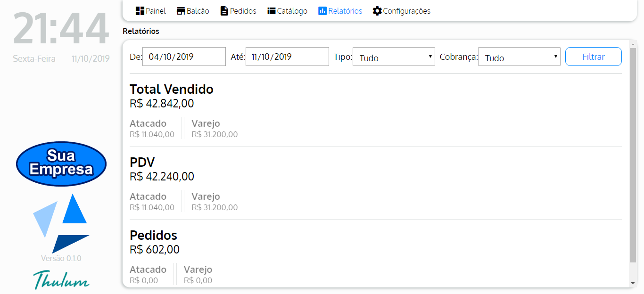Click the Balcão storefront icon

pyautogui.click(x=181, y=11)
